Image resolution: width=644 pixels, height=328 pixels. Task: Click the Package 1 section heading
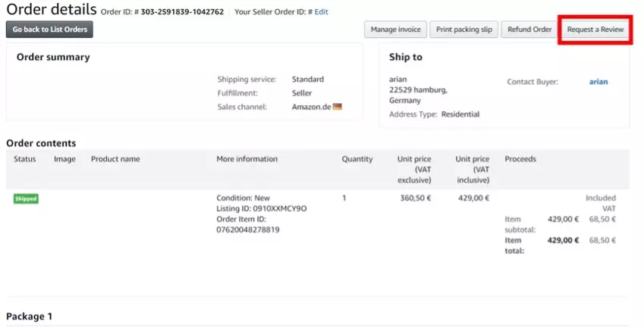[29, 316]
